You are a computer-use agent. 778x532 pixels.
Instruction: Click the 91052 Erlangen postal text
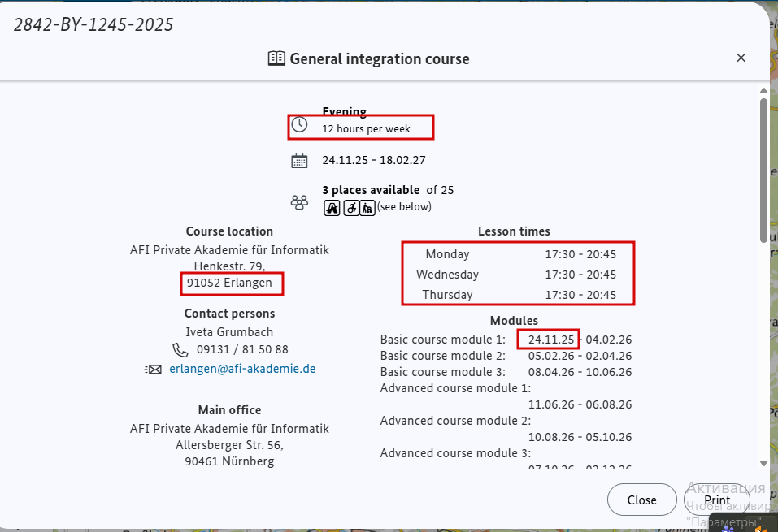point(229,283)
